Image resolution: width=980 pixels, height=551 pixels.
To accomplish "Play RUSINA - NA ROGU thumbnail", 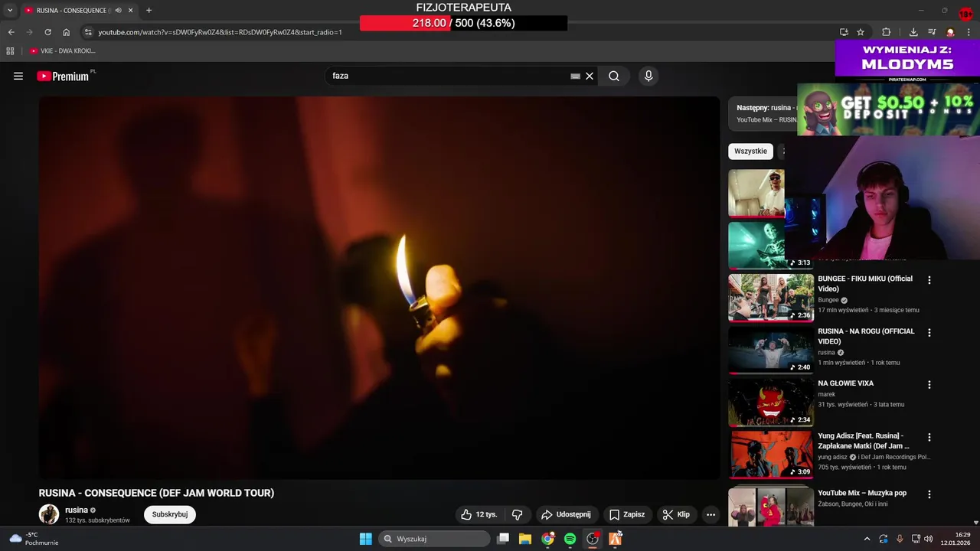I will click(770, 350).
